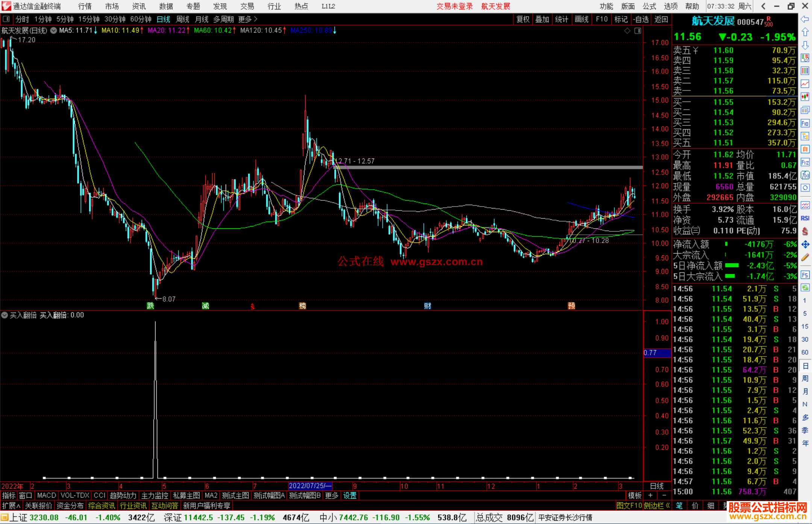Toggle the circle icon beside 航天发展(日线)
This screenshot has width=812, height=524.
click(54, 30)
